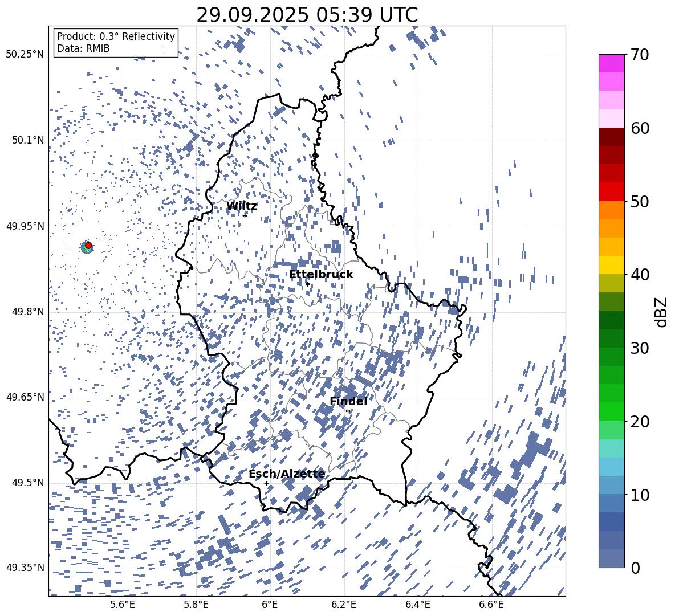Click the 5.6°E longitude label
675x616 pixels.
pos(122,605)
